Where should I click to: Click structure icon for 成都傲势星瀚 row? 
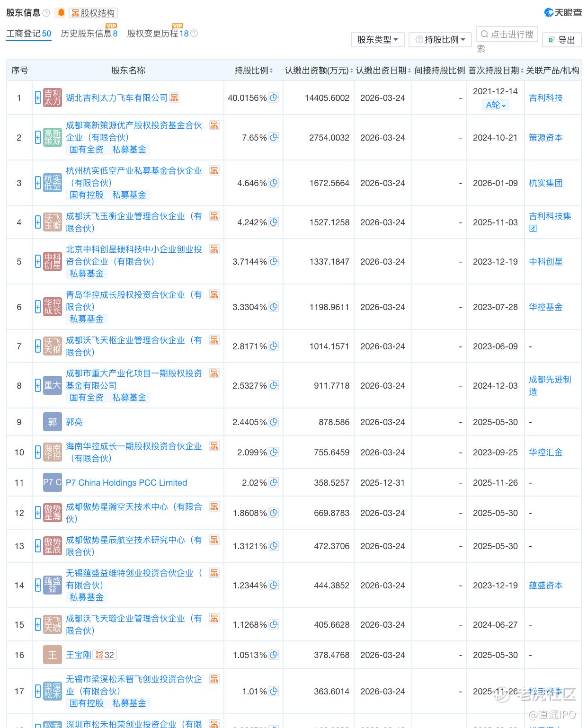coord(214,506)
